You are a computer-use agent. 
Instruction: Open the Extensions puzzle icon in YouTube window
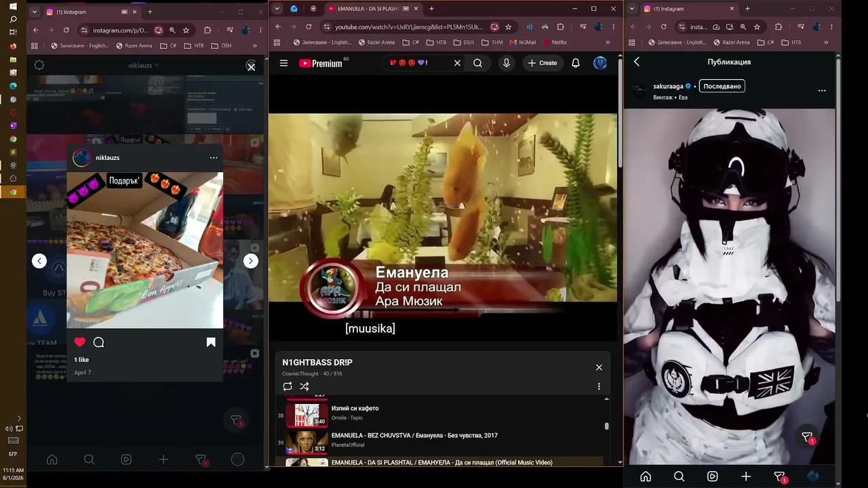(560, 27)
